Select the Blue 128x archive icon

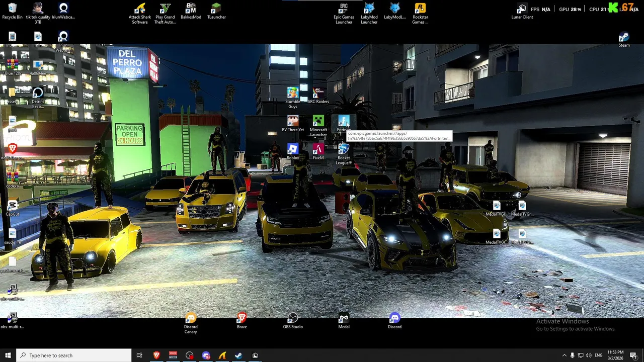(x=12, y=67)
